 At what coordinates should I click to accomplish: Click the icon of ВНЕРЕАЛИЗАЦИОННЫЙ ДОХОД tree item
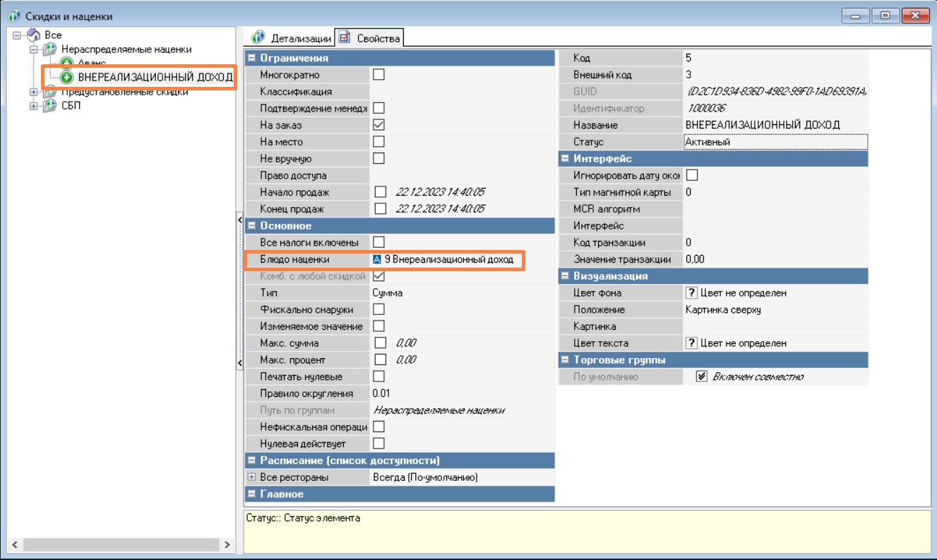(67, 77)
